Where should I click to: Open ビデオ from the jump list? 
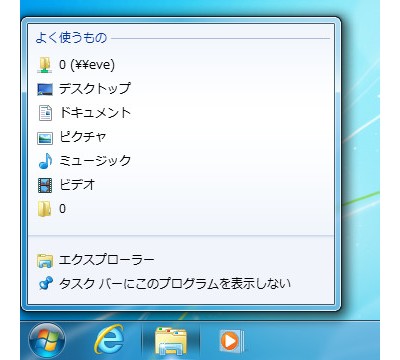pyautogui.click(x=181, y=185)
